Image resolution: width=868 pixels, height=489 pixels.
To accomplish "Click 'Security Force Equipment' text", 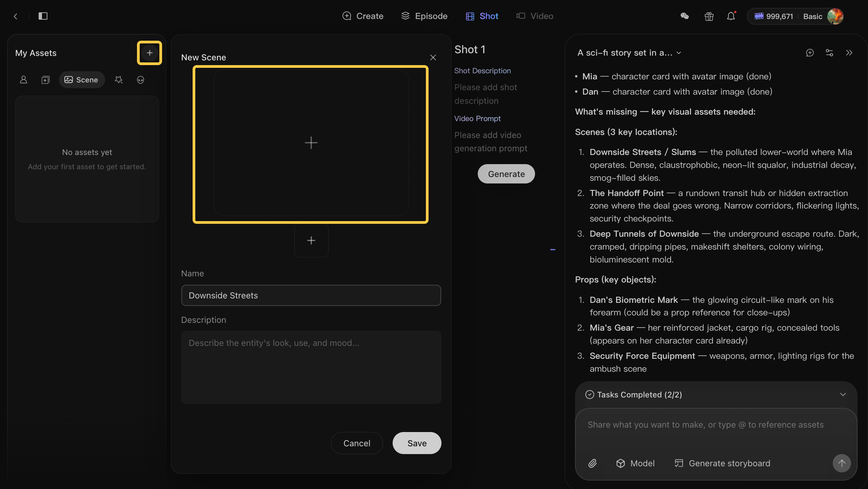I will click(642, 356).
